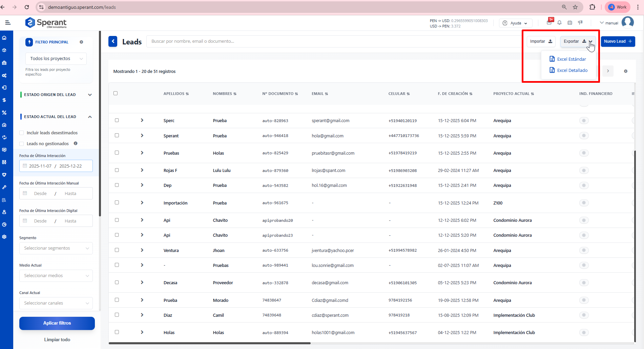Viewport: 644px width, 349px height.
Task: Expand Estado Origen del Lead section
Action: [90, 95]
